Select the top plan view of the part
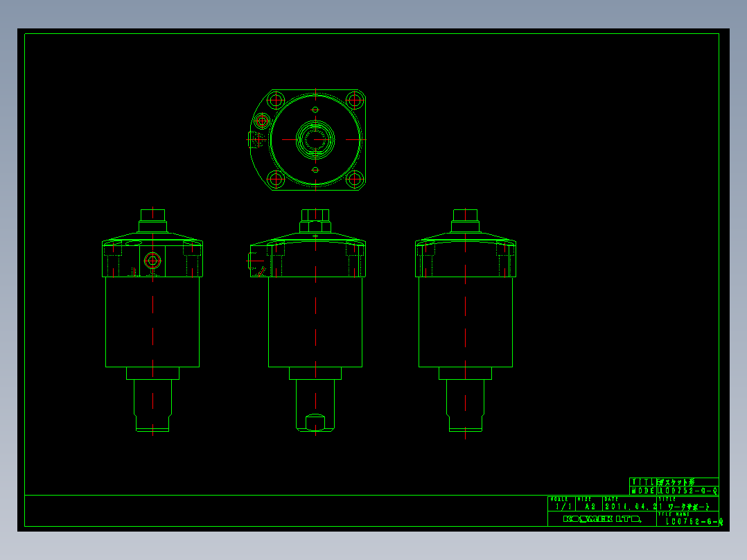 tap(306, 139)
